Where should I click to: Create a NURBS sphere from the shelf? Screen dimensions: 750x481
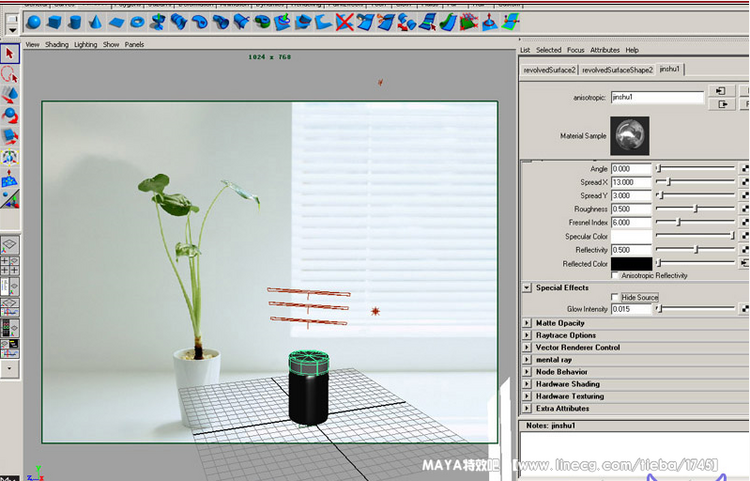(x=34, y=21)
